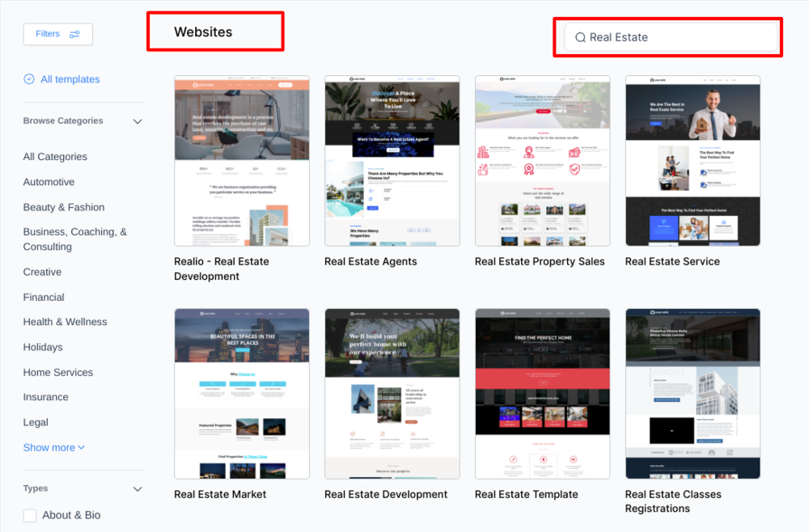
Task: Choose the Creative category
Action: pyautogui.click(x=42, y=272)
